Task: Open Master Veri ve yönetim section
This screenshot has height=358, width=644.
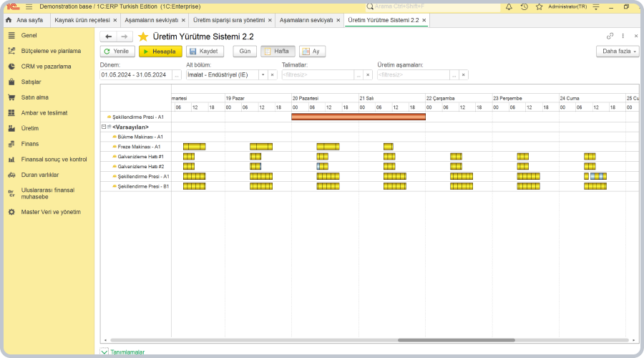Action: click(51, 212)
